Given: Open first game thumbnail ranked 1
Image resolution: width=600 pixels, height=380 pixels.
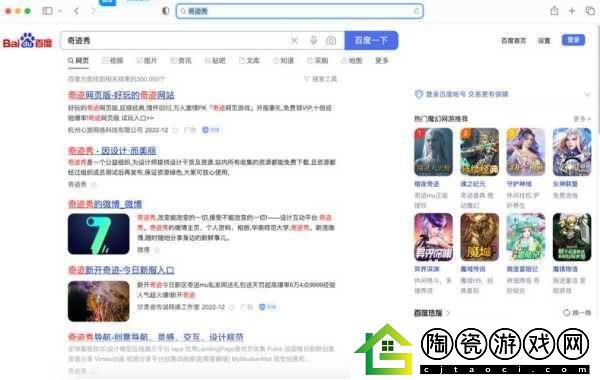Looking at the screenshot, I should [x=433, y=152].
